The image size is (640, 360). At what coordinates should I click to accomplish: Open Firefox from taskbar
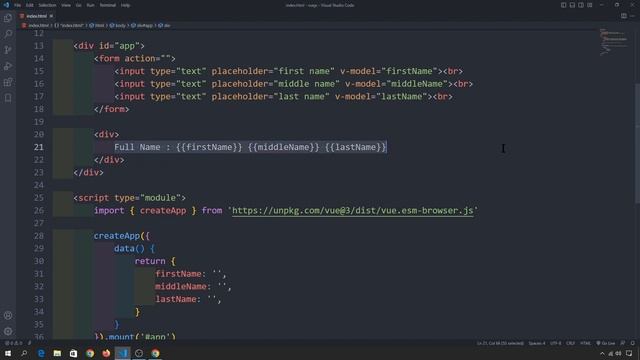tap(106, 353)
